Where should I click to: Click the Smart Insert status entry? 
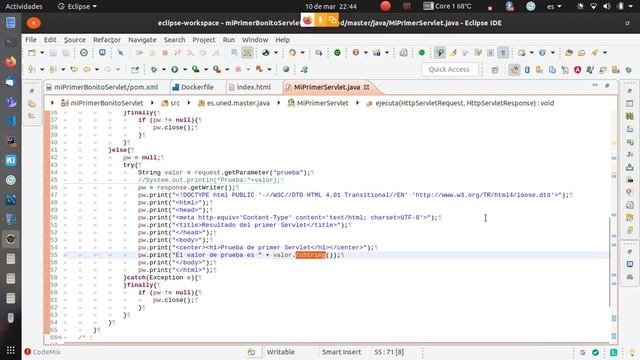click(341, 352)
